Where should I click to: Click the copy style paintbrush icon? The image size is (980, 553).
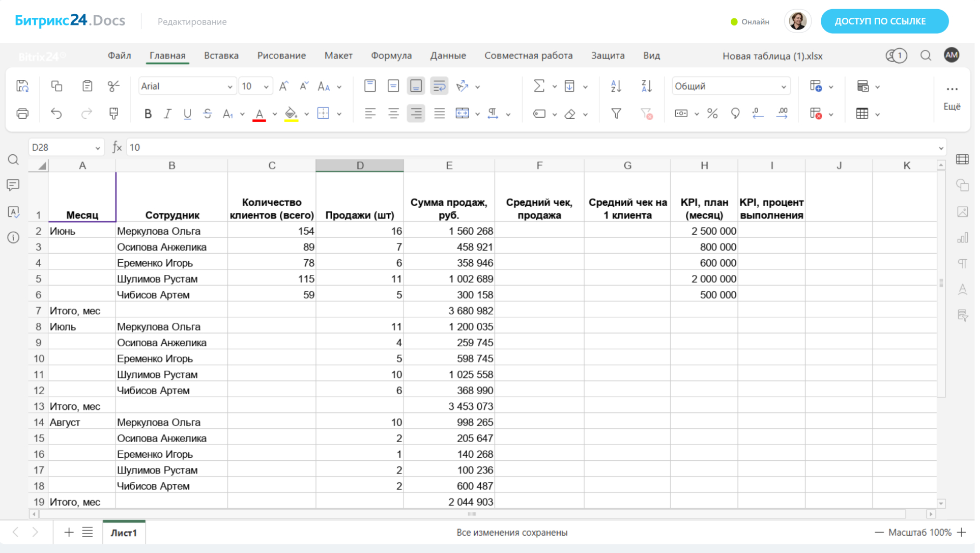pos(113,114)
